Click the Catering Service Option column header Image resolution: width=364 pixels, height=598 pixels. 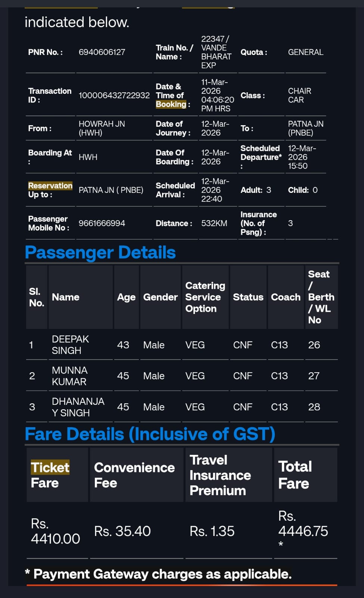pos(205,297)
